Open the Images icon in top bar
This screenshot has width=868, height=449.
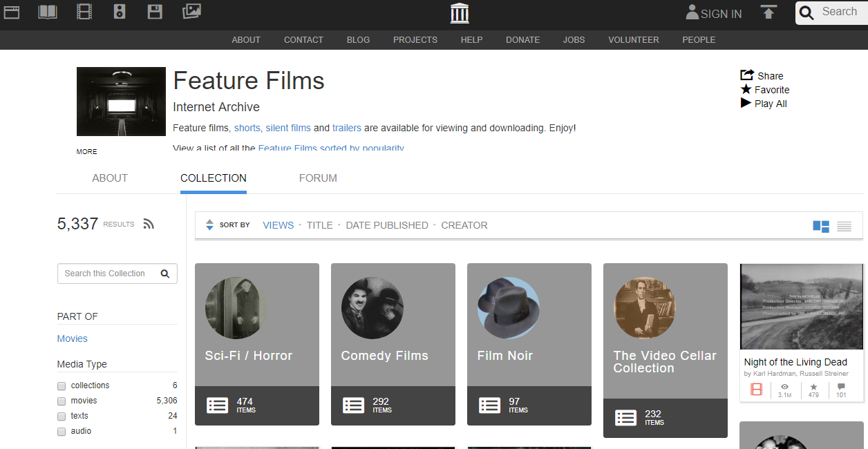pyautogui.click(x=191, y=11)
